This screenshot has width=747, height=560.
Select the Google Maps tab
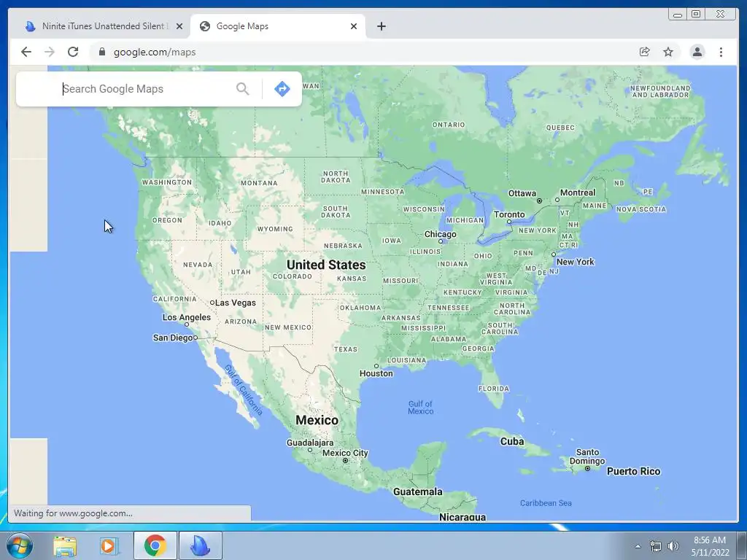[278, 26]
